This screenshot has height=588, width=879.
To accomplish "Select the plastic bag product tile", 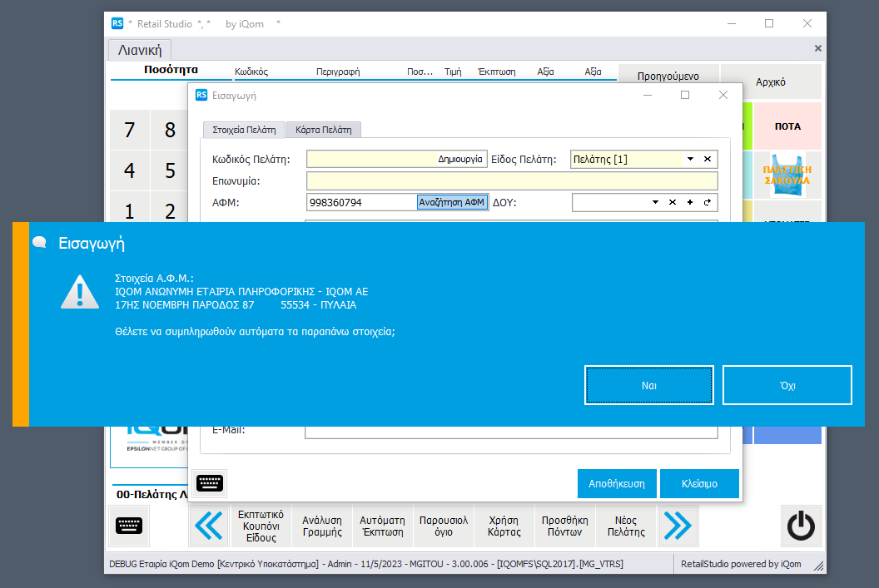I will pos(787,174).
